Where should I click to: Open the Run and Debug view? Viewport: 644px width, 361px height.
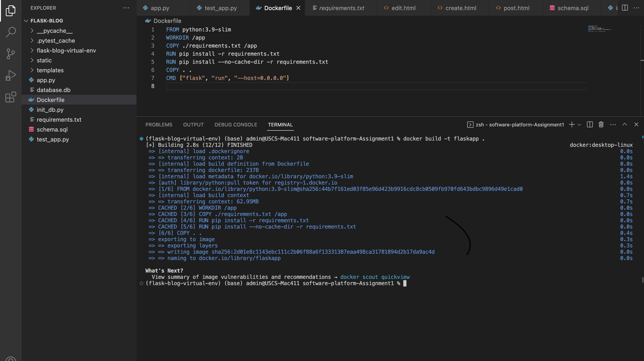click(11, 75)
